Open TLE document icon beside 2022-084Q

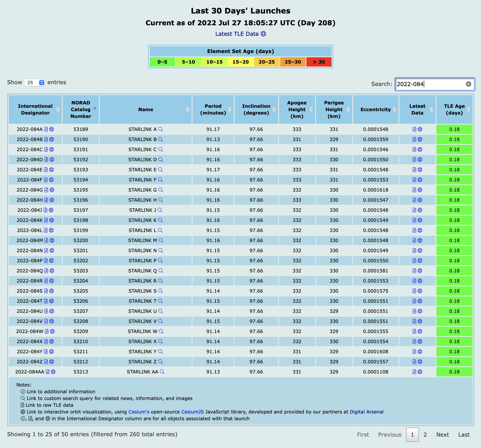[46, 271]
